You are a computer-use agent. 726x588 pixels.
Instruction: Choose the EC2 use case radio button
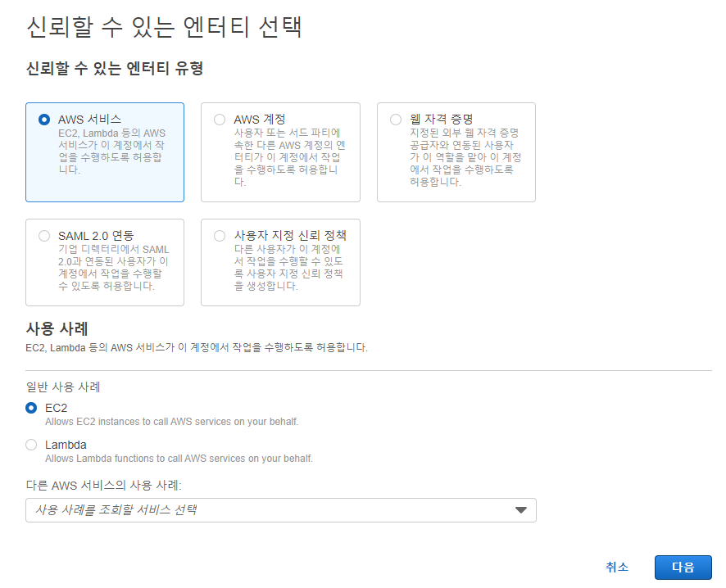(x=31, y=408)
